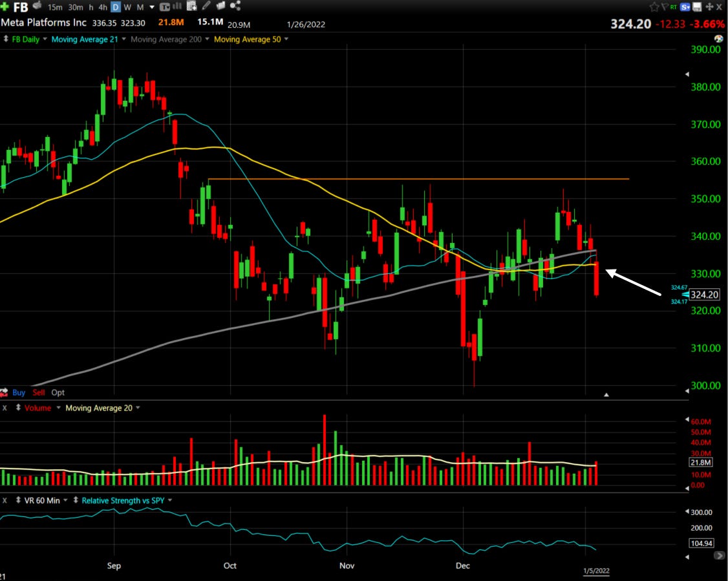728x581 pixels.
Task: Click the bar chart style icon
Action: [x=177, y=6]
